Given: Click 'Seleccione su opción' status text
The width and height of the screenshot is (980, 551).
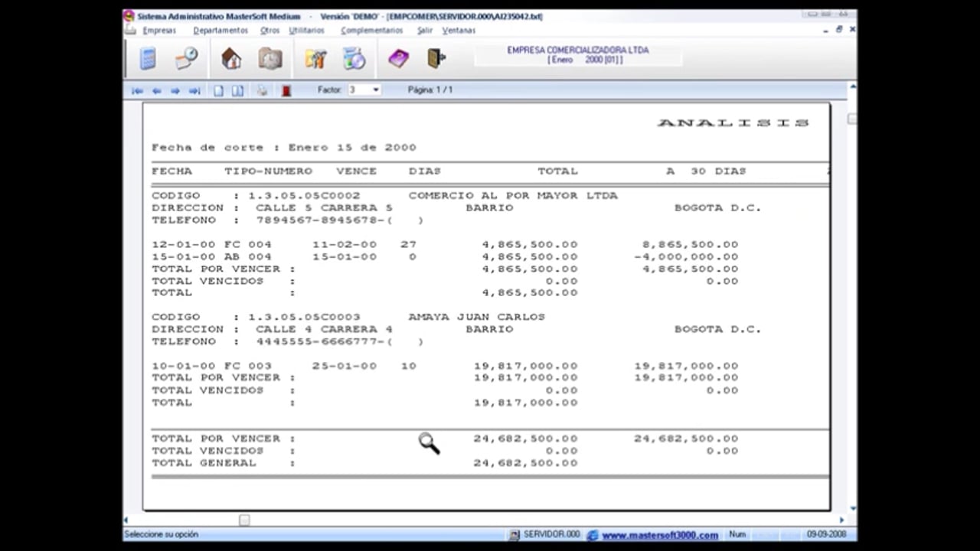Looking at the screenshot, I should 162,535.
